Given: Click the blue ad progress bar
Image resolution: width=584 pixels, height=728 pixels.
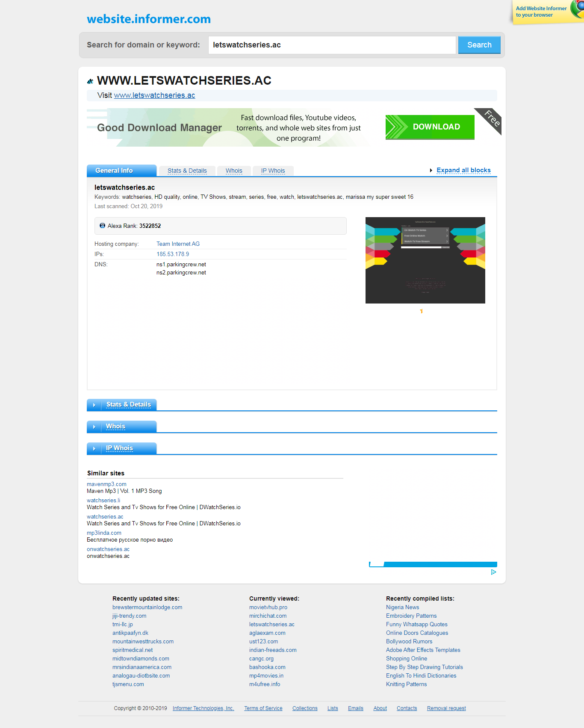Looking at the screenshot, I should point(433,564).
